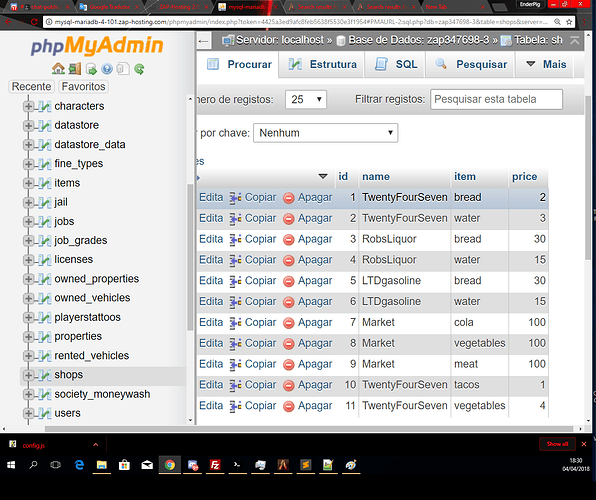Click red Apagar icon for bread row 1
Viewport: 596px width, 500px height.
(288, 198)
